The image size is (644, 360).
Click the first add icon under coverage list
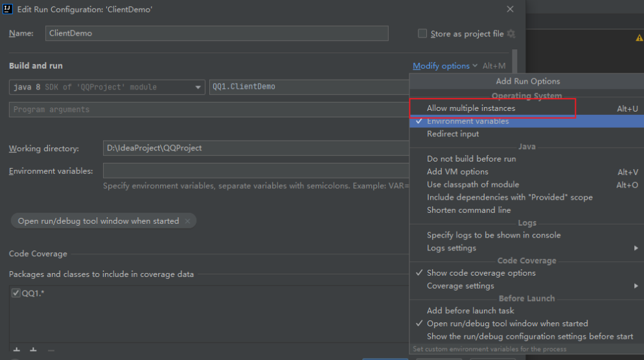[x=17, y=350]
